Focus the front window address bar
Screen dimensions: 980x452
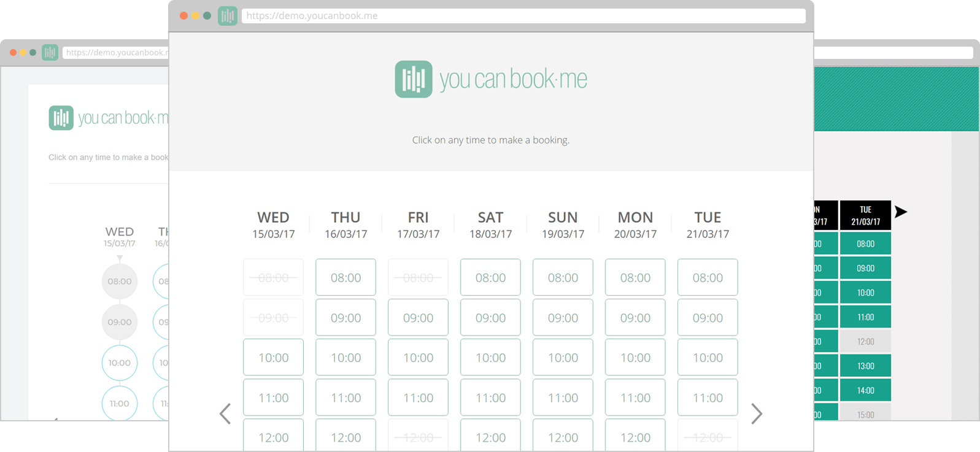(523, 16)
